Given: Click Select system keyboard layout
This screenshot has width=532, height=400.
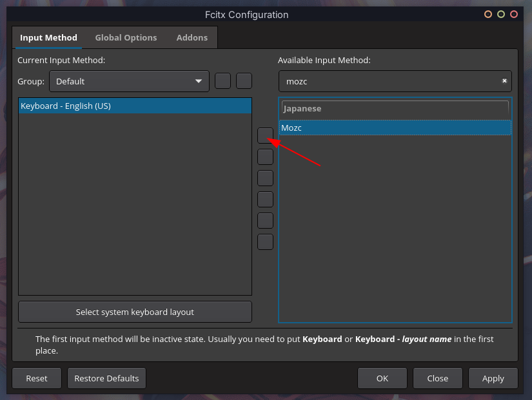Looking at the screenshot, I should click(x=135, y=312).
